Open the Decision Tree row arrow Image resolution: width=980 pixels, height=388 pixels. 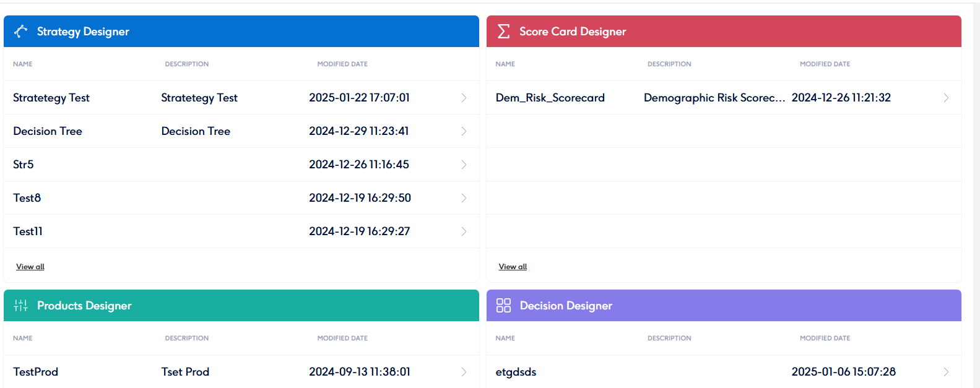[464, 131]
